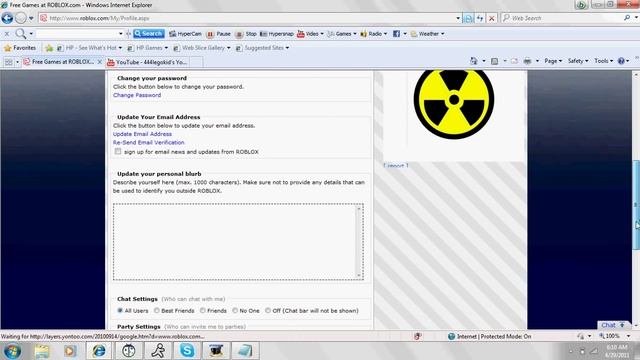Click the HyperCam toolbar button
The image size is (640, 360).
click(x=185, y=34)
